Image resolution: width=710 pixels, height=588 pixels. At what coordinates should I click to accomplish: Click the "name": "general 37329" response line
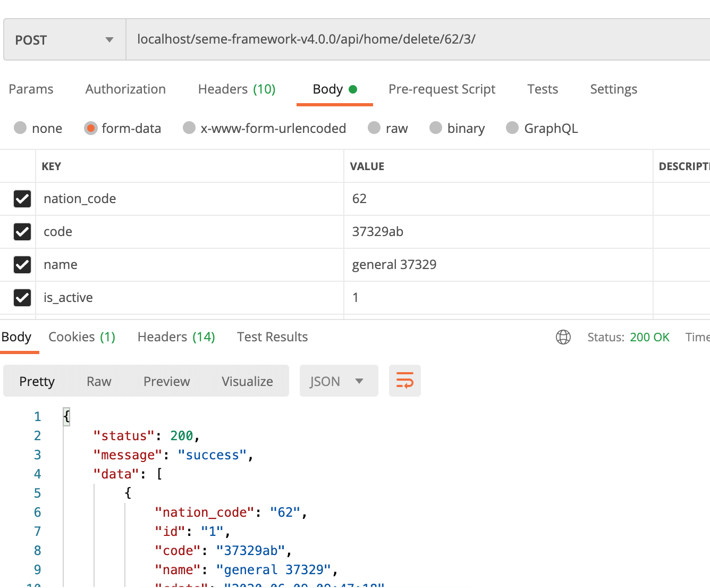pos(247,570)
